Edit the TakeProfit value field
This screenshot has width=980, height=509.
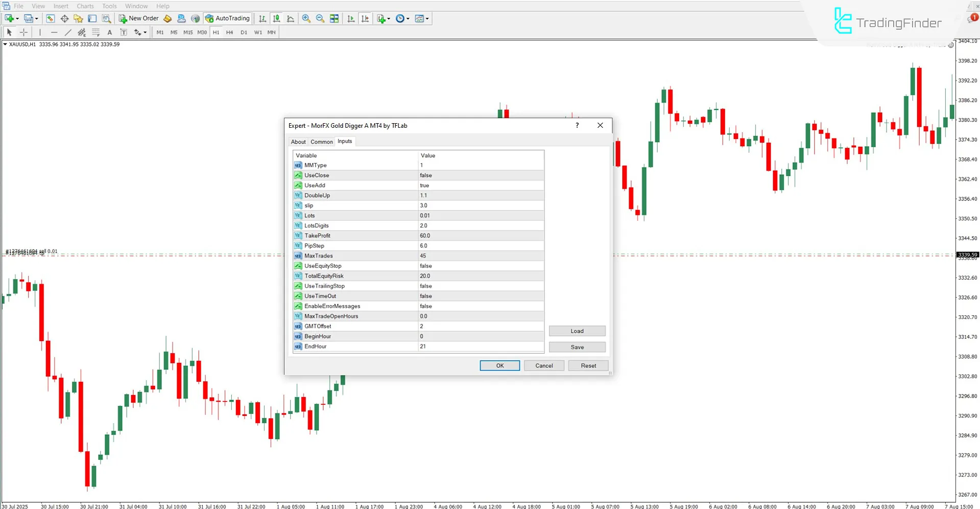(480, 236)
